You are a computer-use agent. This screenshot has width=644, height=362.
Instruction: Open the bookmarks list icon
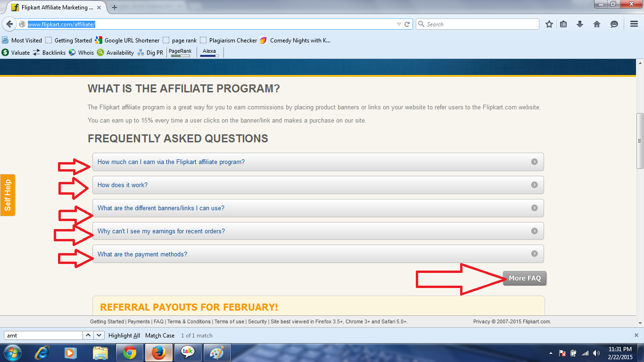coord(564,24)
